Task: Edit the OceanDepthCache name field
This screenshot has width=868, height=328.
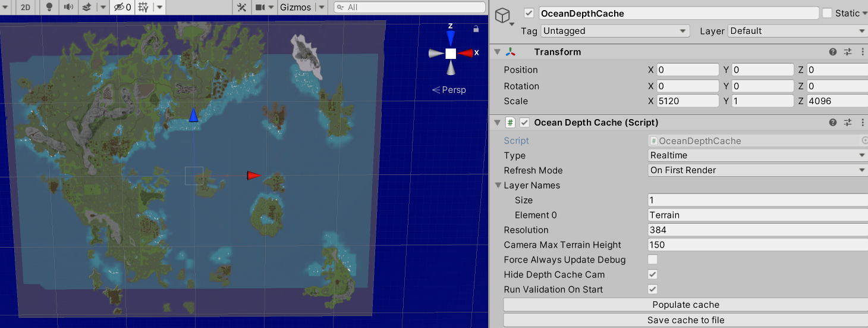Action: click(x=678, y=13)
